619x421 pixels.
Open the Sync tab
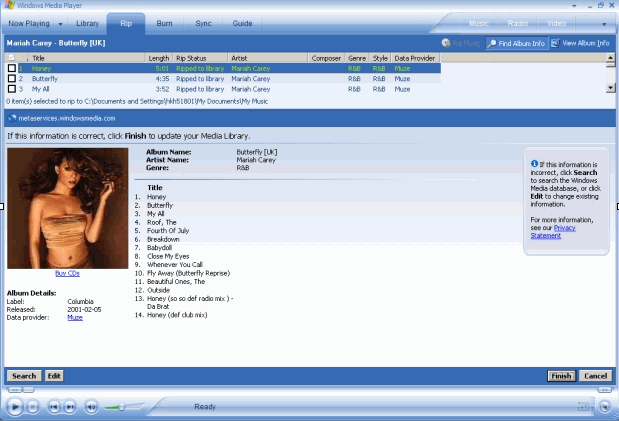203,23
